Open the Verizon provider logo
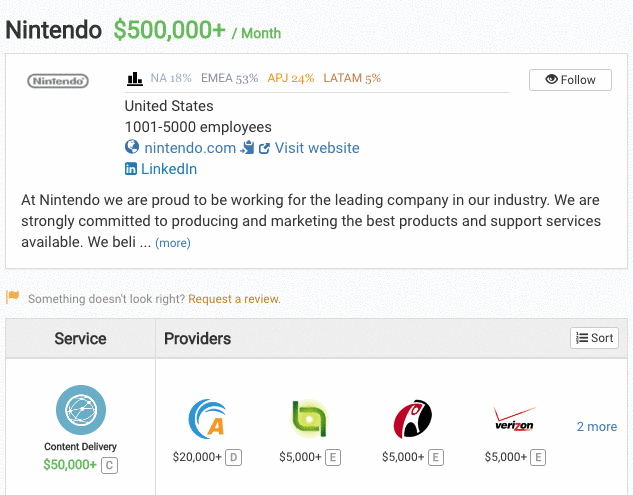 tap(515, 419)
